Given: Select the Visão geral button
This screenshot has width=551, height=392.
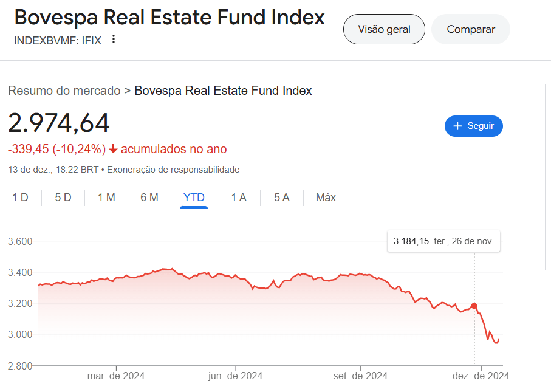Looking at the screenshot, I should tap(384, 29).
